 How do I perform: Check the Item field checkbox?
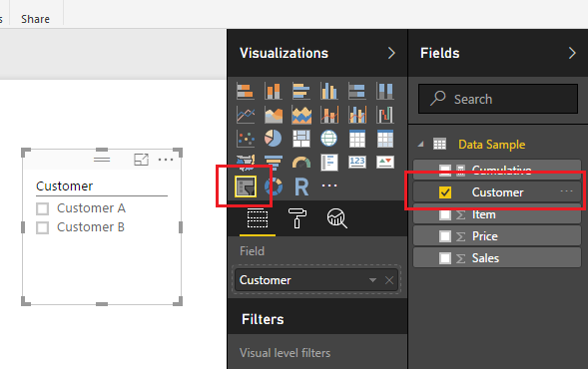(445, 214)
